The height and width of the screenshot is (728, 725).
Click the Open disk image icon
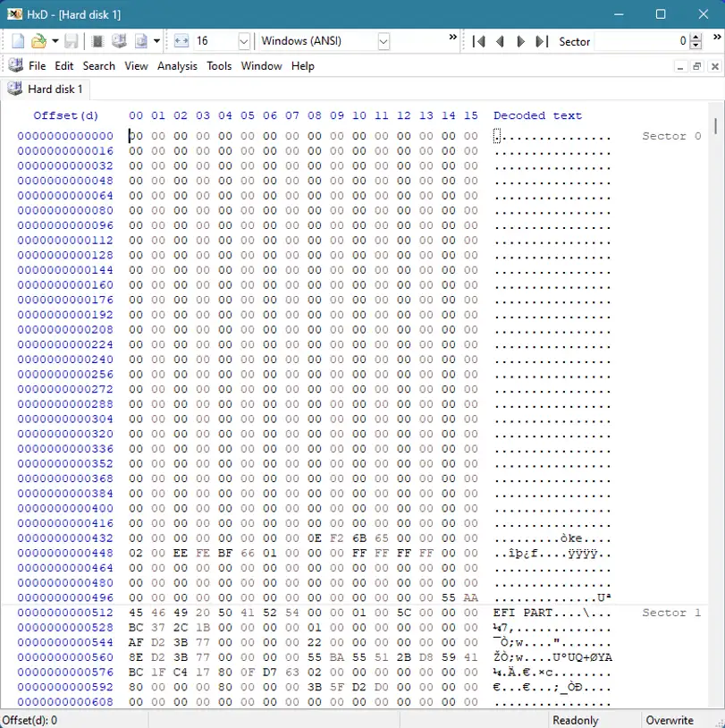coord(140,41)
